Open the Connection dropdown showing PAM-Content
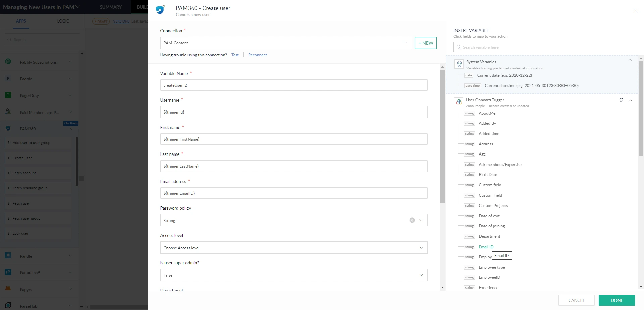The image size is (644, 310). pos(285,43)
